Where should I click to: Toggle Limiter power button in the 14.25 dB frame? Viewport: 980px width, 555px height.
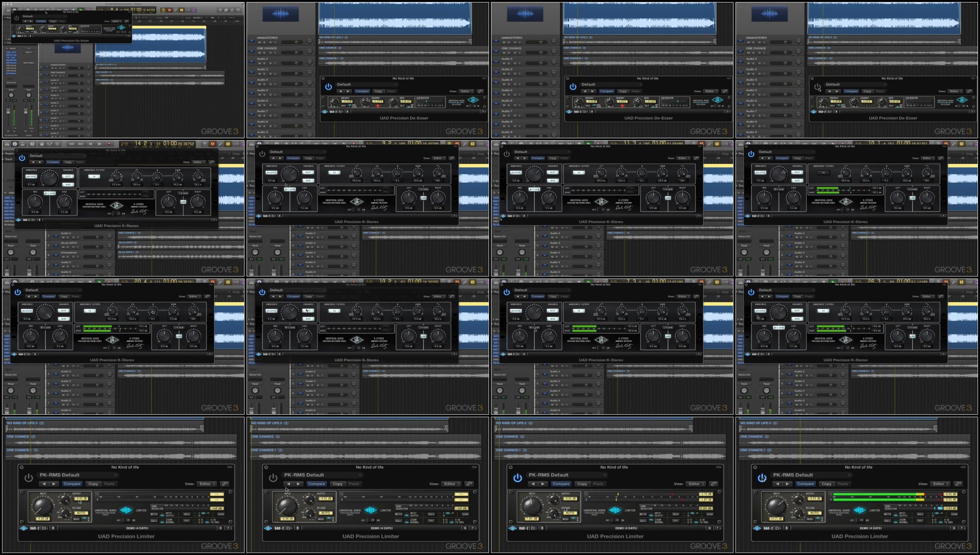point(762,478)
